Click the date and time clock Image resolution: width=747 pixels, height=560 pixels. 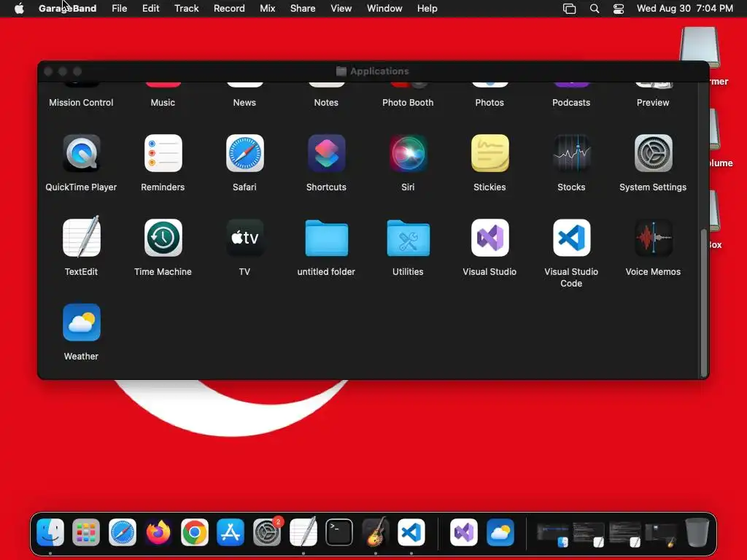click(x=684, y=8)
